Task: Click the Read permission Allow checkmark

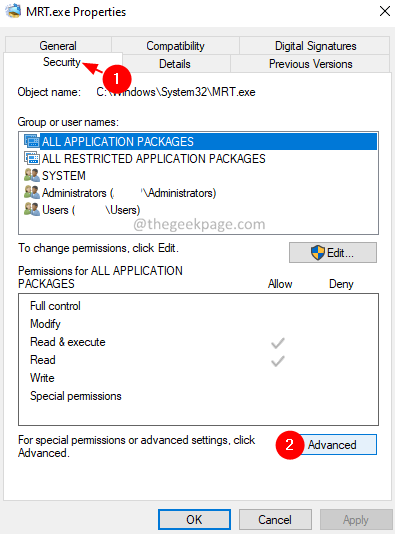Action: click(x=278, y=361)
